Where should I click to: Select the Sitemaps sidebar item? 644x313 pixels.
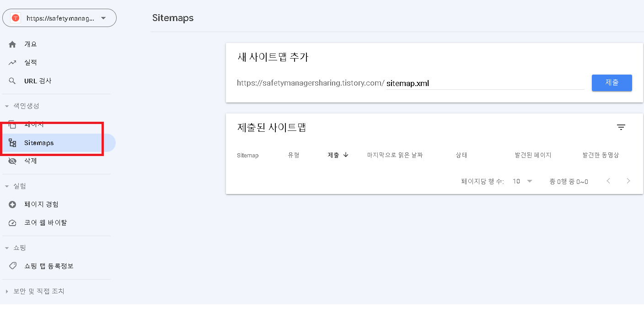(38, 142)
